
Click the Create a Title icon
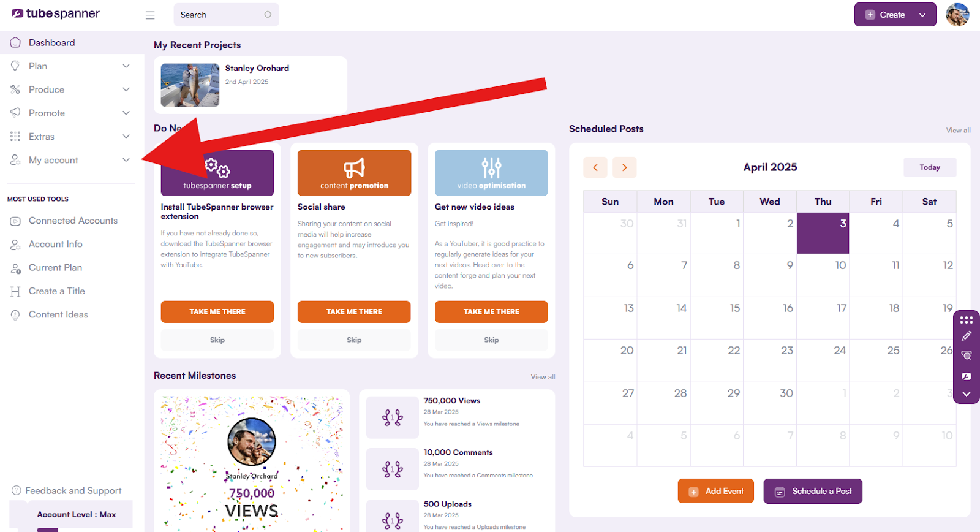[15, 291]
